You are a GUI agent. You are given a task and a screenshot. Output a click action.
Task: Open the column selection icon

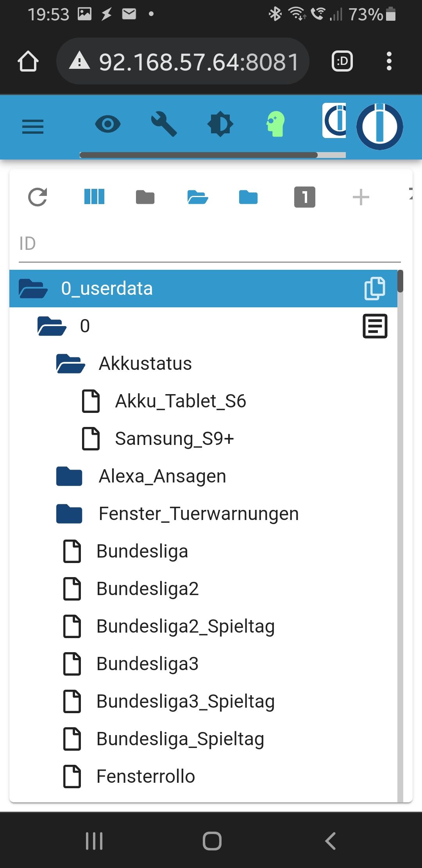pos(94,197)
